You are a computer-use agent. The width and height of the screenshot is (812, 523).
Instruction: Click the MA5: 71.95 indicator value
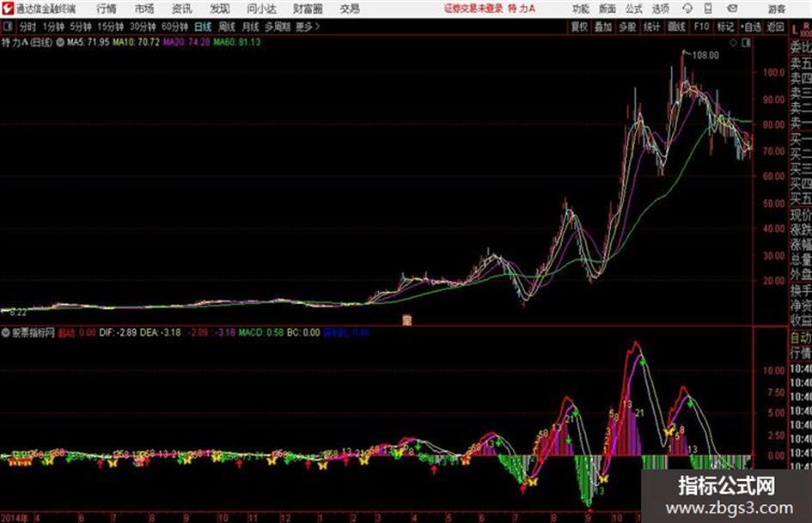coord(88,42)
